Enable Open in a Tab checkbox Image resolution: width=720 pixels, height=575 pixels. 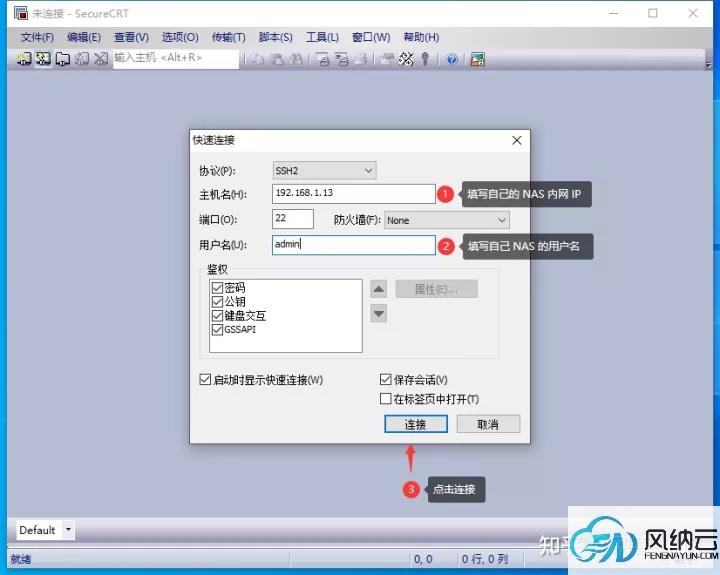click(386, 399)
